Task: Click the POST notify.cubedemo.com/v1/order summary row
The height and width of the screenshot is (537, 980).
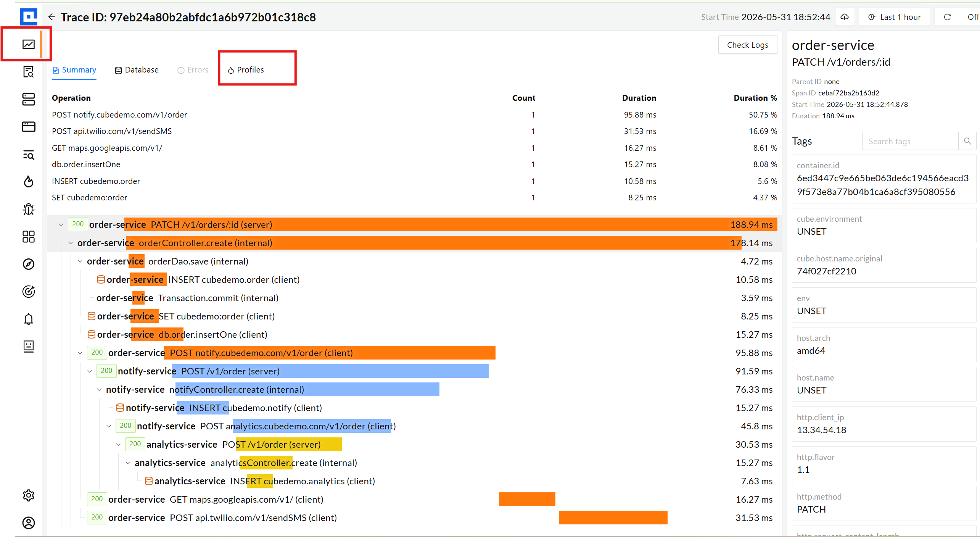Action: point(414,115)
